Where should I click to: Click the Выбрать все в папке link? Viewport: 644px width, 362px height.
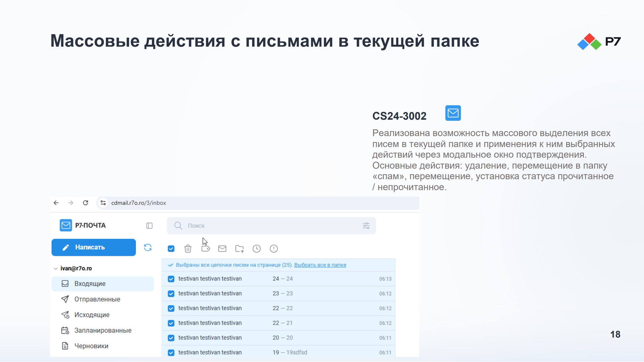click(320, 265)
